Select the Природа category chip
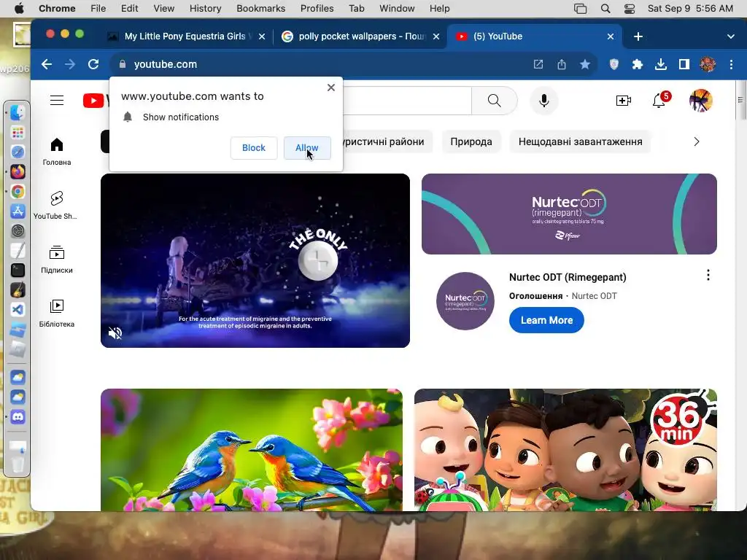The width and height of the screenshot is (747, 560). pos(471,142)
